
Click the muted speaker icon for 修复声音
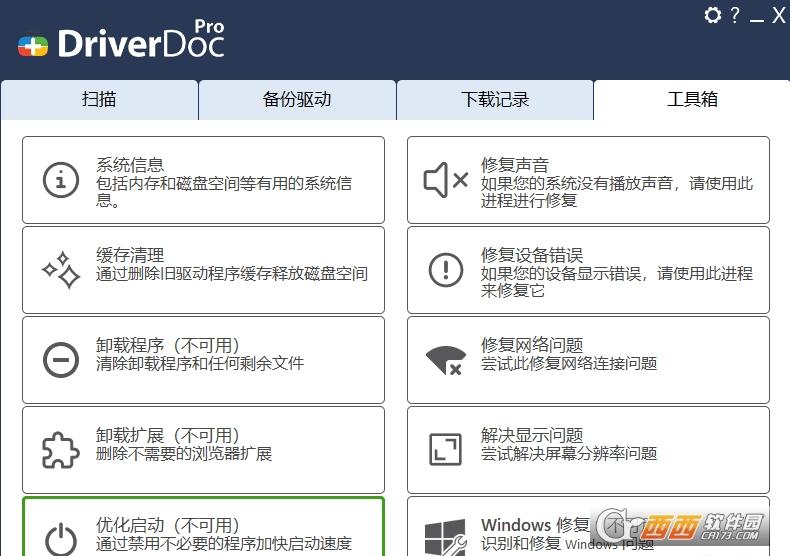[x=446, y=180]
